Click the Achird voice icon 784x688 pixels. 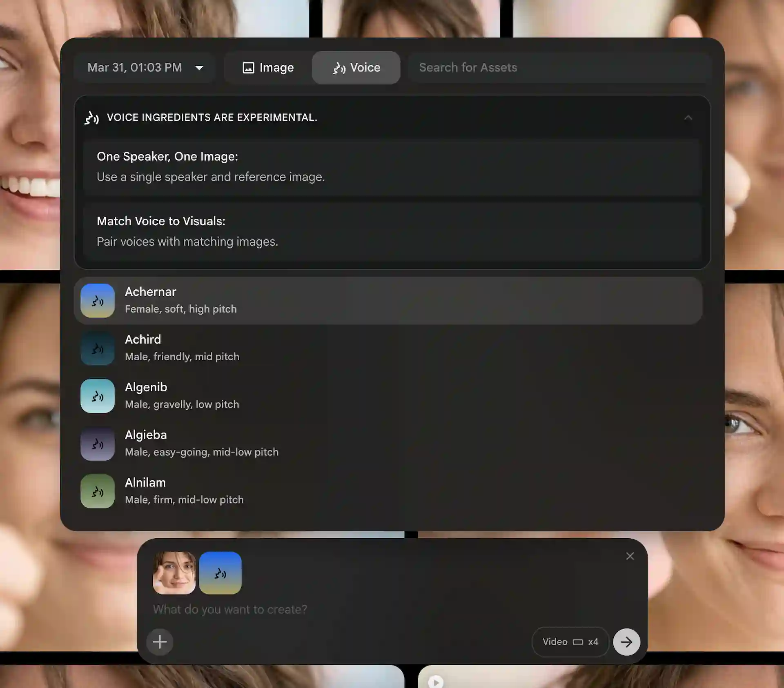point(97,348)
